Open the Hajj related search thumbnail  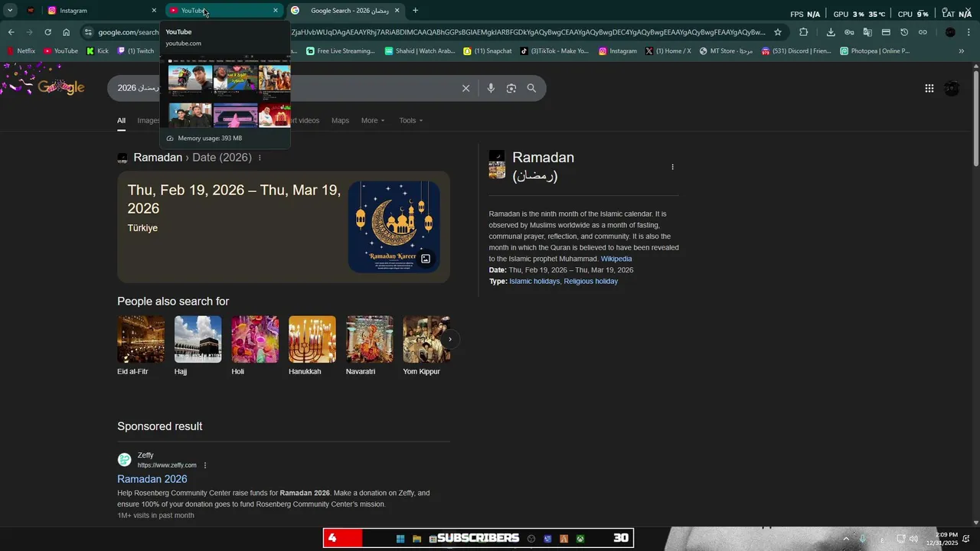198,339
